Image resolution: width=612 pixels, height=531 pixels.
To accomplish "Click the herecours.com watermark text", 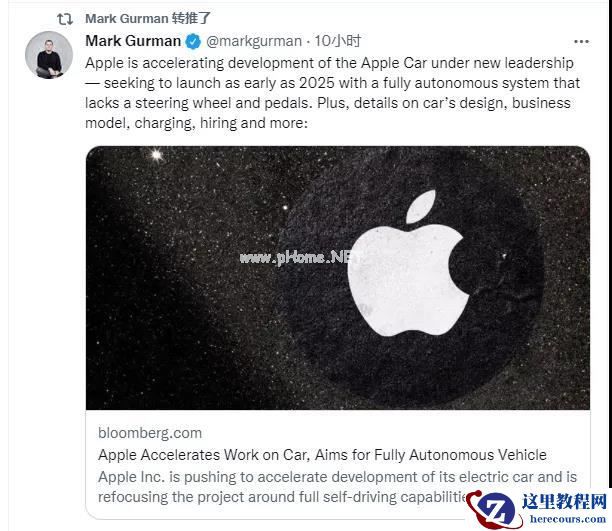I will tap(568, 519).
